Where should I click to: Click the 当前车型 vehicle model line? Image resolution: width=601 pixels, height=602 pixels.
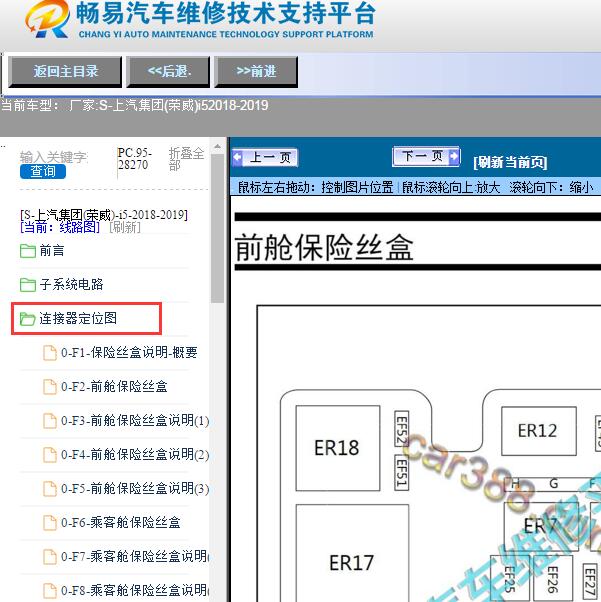pos(135,105)
